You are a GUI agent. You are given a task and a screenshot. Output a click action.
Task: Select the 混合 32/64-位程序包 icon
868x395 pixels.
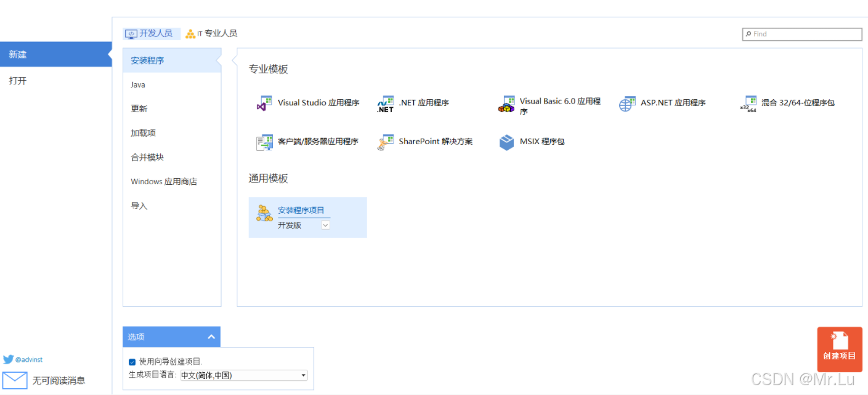click(748, 104)
